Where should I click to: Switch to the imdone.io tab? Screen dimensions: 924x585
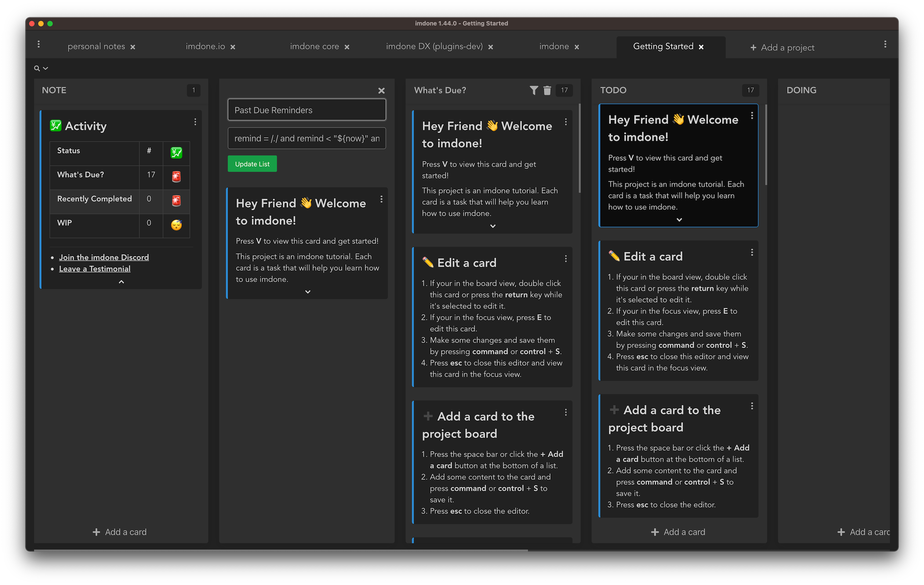point(205,46)
